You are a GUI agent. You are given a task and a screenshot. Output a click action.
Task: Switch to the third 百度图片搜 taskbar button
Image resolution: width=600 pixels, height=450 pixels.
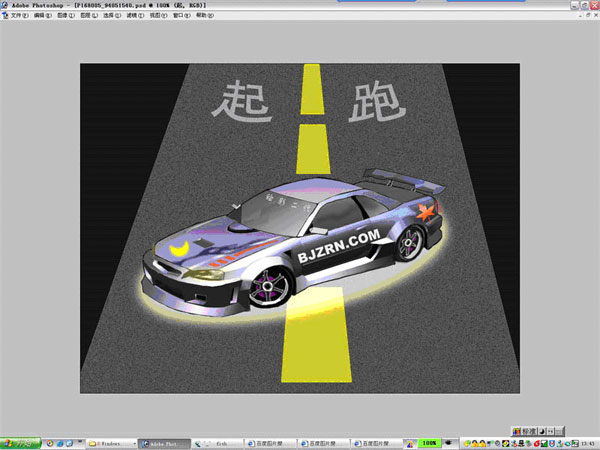(377, 444)
